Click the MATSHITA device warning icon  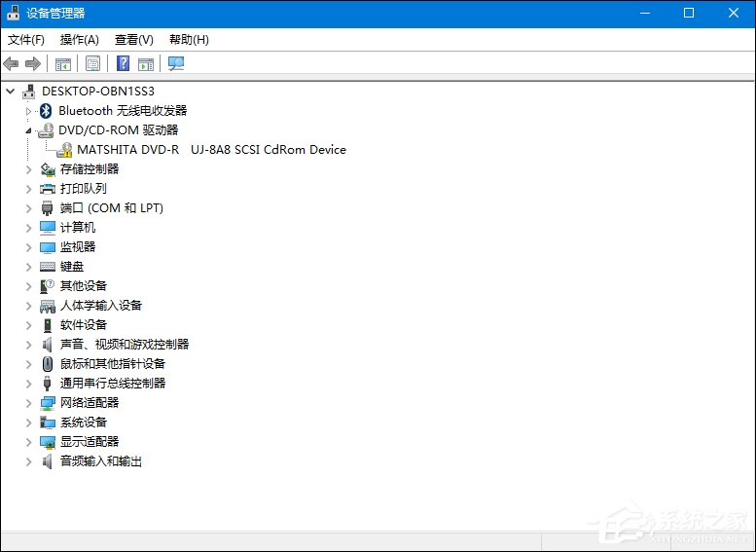point(64,150)
